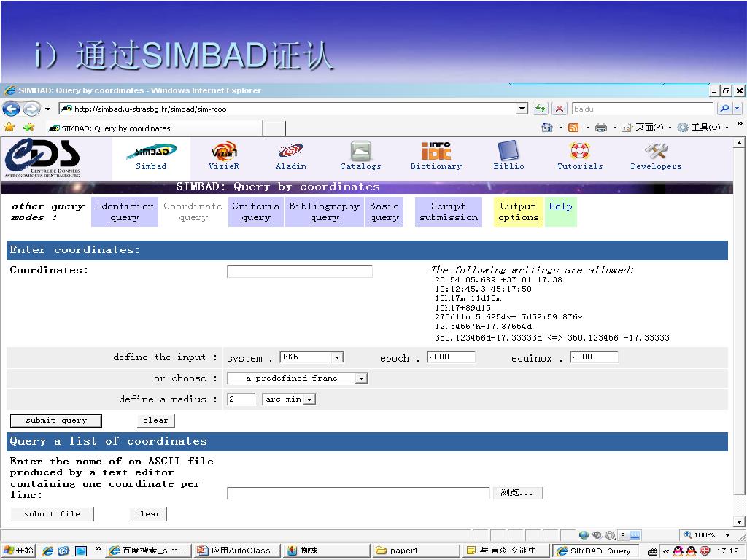
Task: Switch to Bibliography query mode
Action: coord(325,212)
